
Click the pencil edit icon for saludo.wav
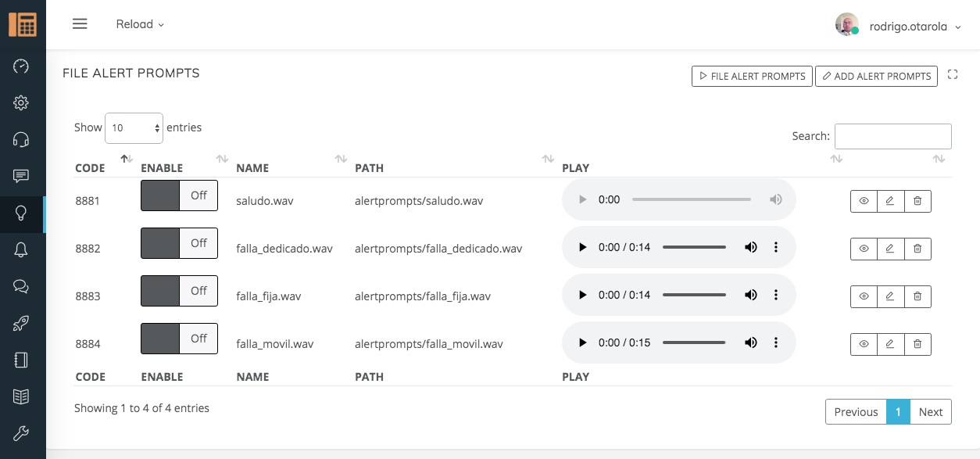[890, 201]
